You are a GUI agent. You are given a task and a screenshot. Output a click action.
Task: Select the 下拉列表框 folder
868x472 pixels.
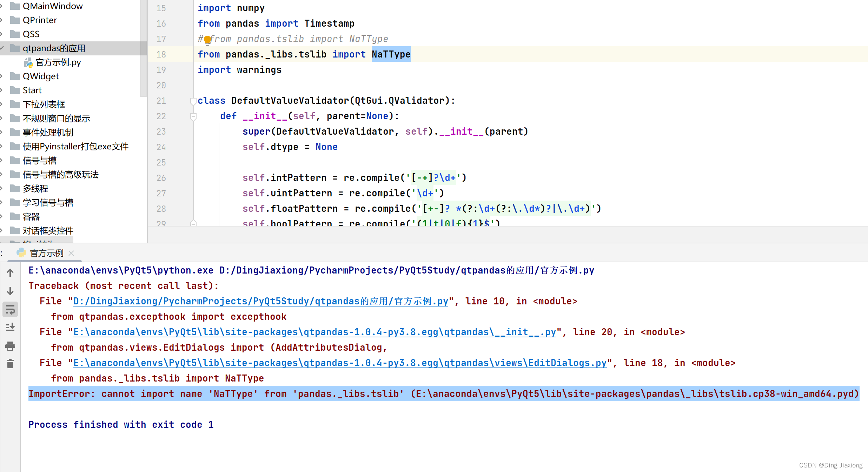pyautogui.click(x=38, y=104)
